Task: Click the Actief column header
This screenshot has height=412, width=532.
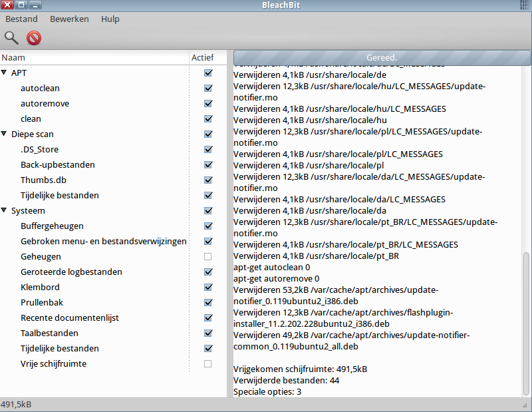Action: [207, 57]
